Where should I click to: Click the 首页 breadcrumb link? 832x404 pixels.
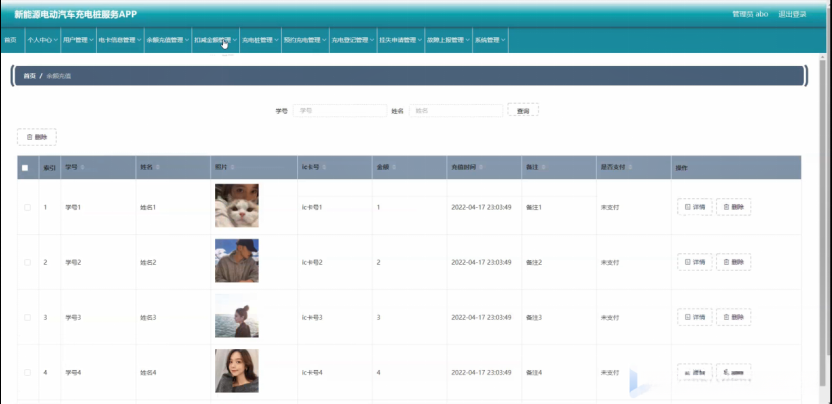[29, 76]
